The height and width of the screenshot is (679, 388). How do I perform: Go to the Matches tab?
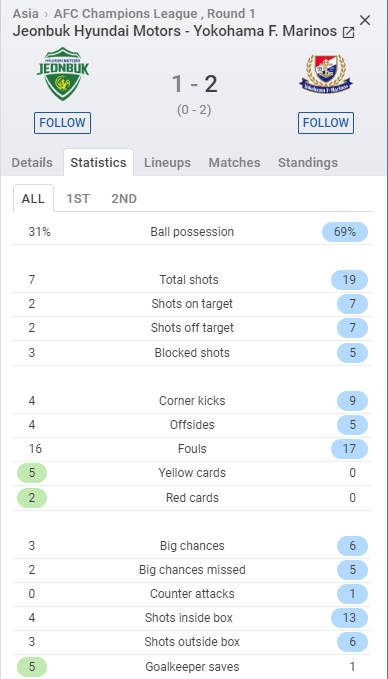tap(234, 163)
